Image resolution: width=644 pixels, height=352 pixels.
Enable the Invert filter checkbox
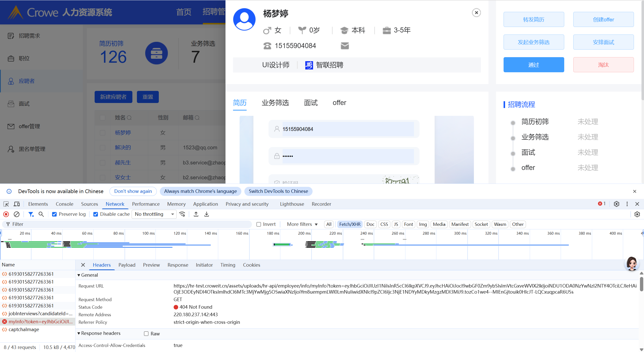[x=259, y=224]
